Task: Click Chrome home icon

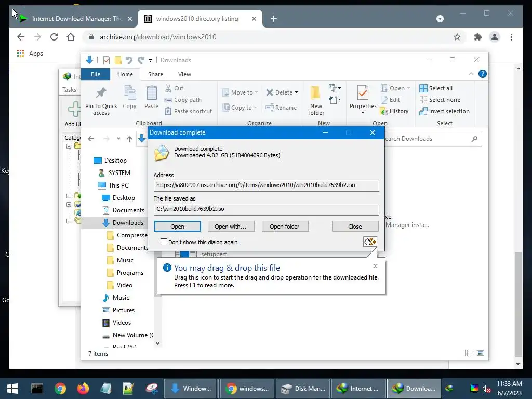Action: coord(71,37)
